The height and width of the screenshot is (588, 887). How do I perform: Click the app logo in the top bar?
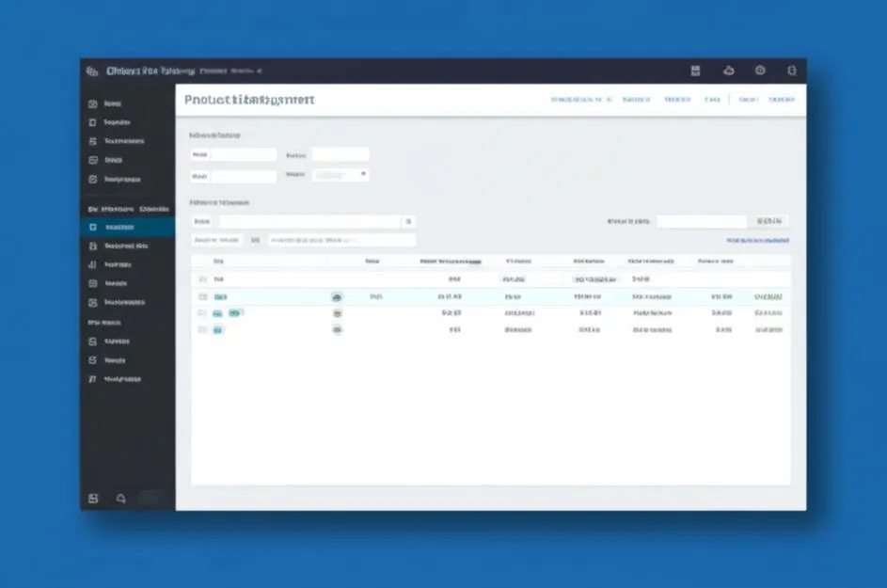[92, 71]
